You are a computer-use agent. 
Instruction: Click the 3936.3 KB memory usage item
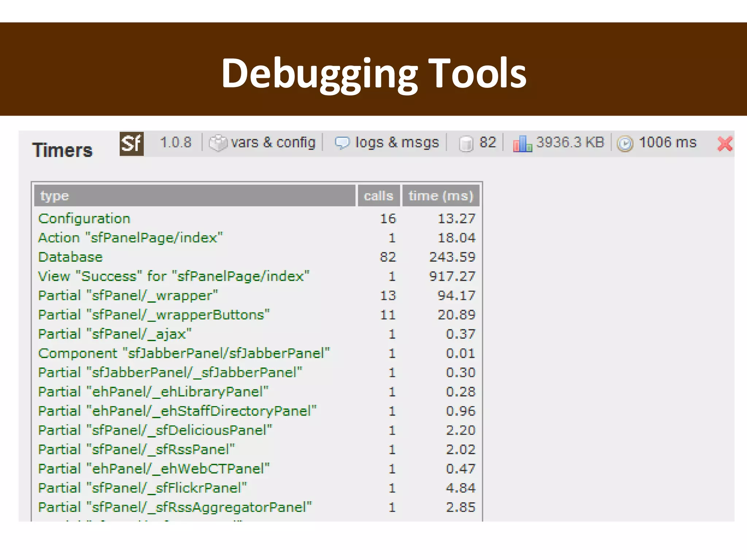tap(570, 142)
